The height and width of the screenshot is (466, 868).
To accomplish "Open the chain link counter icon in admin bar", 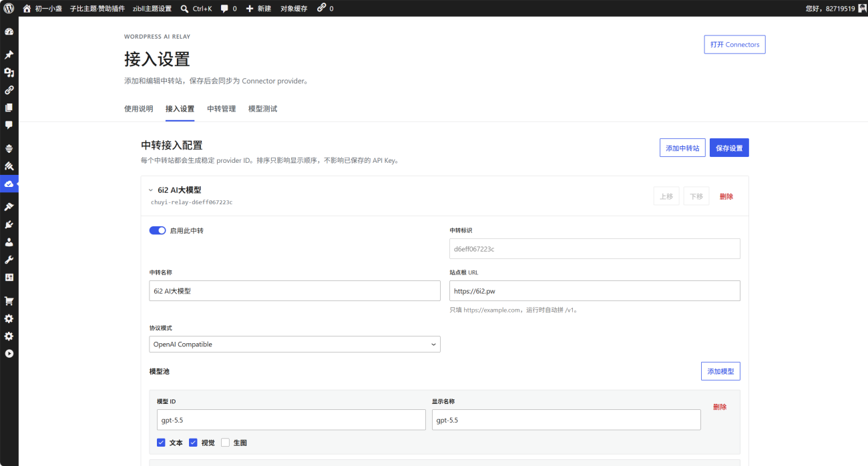I will point(321,8).
